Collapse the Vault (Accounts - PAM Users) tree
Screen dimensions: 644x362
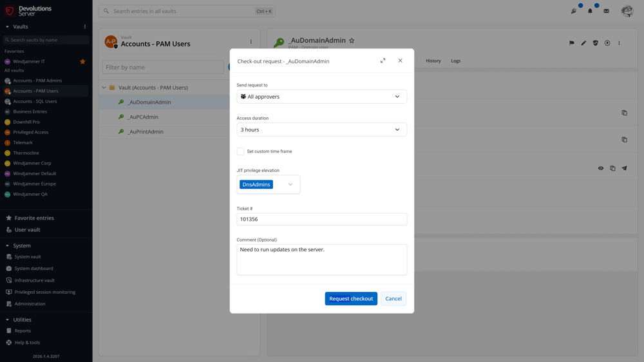[104, 88]
